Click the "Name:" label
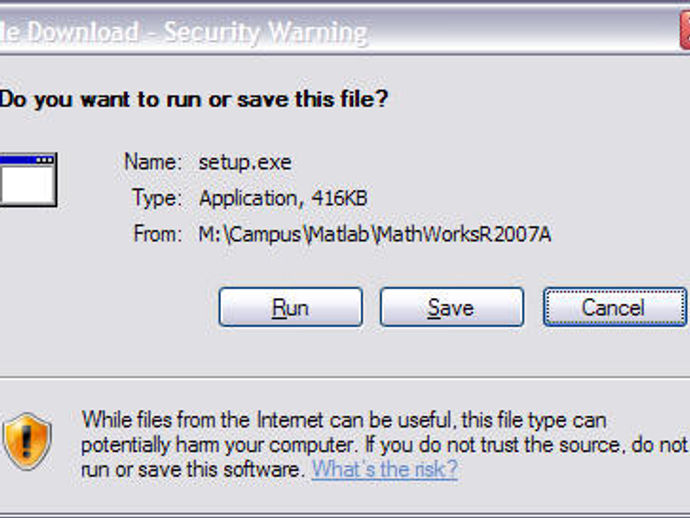690x518 pixels. (x=153, y=162)
